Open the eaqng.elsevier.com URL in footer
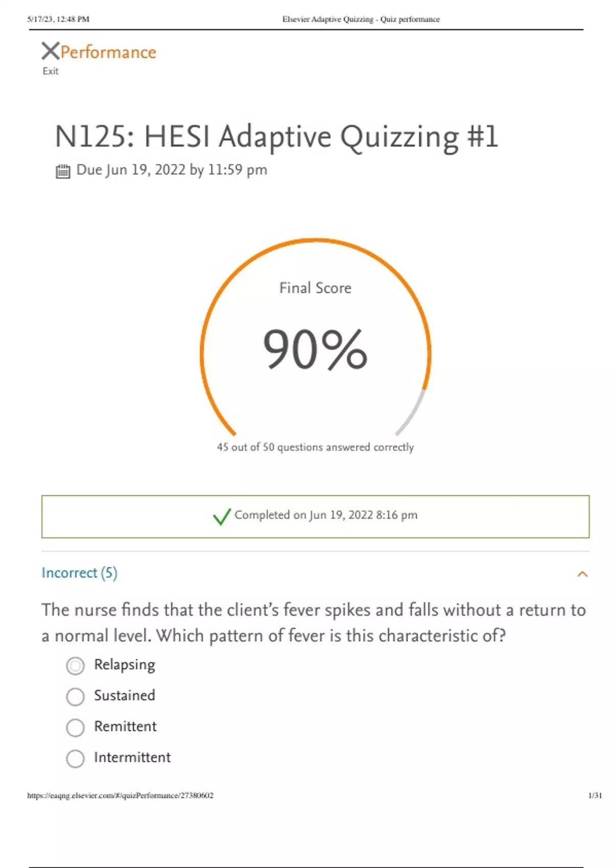The width and height of the screenshot is (613, 868). click(x=120, y=795)
